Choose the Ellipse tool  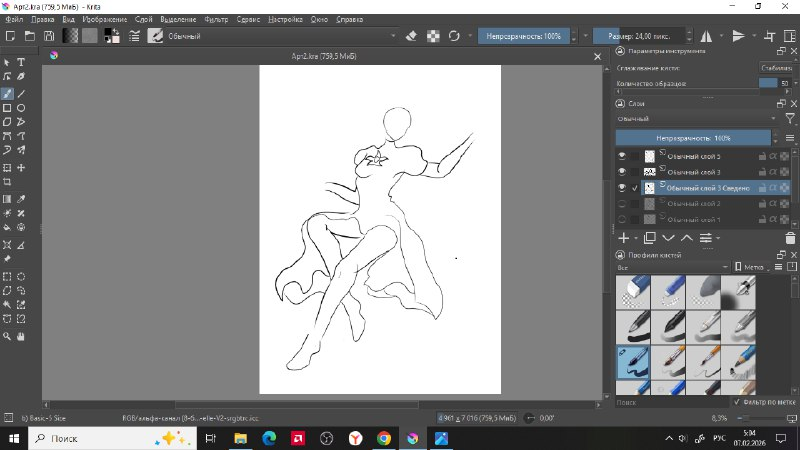pos(21,107)
